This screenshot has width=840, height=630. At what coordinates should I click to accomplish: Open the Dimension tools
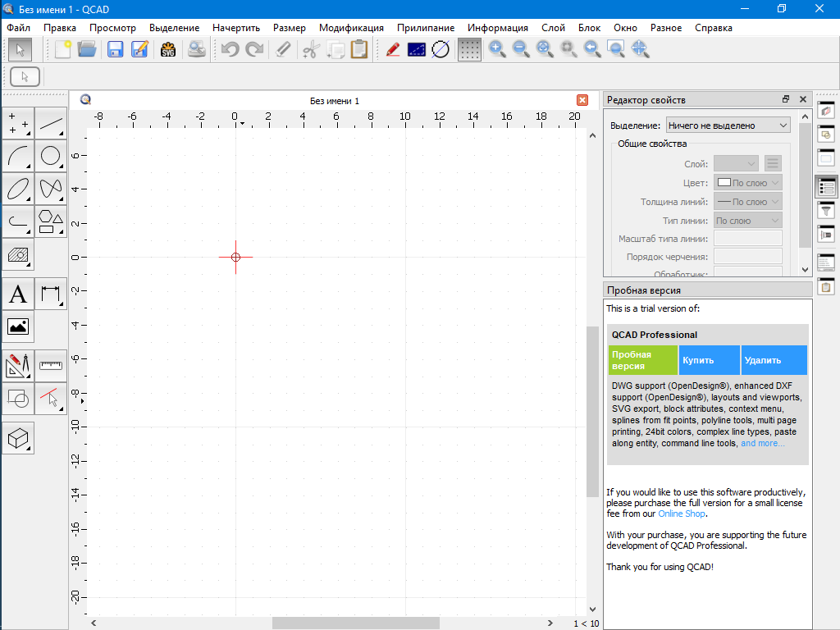pos(51,294)
